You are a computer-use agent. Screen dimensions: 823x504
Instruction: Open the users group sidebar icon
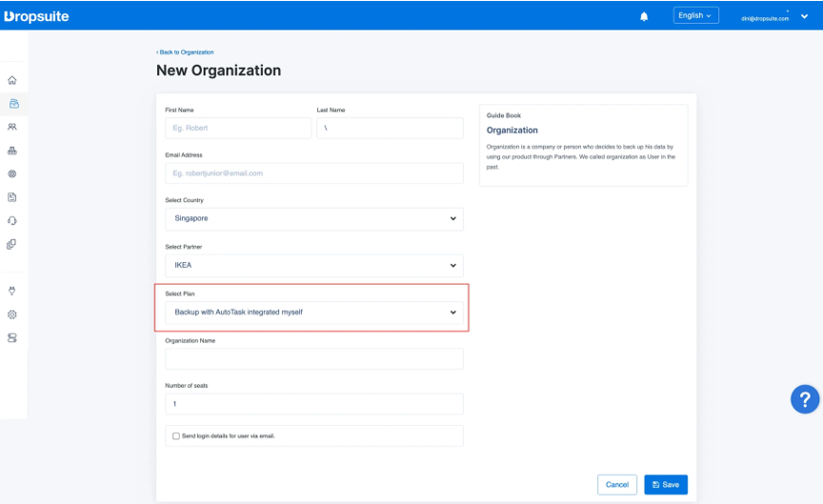tap(12, 127)
